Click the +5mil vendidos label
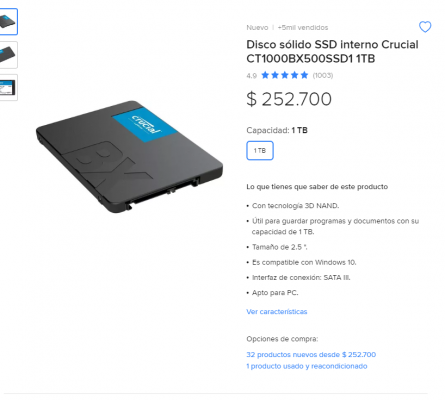The height and width of the screenshot is (400, 445). (x=303, y=27)
